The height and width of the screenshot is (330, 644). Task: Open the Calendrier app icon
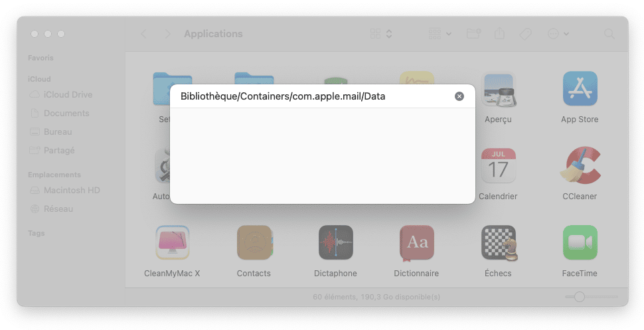(498, 165)
